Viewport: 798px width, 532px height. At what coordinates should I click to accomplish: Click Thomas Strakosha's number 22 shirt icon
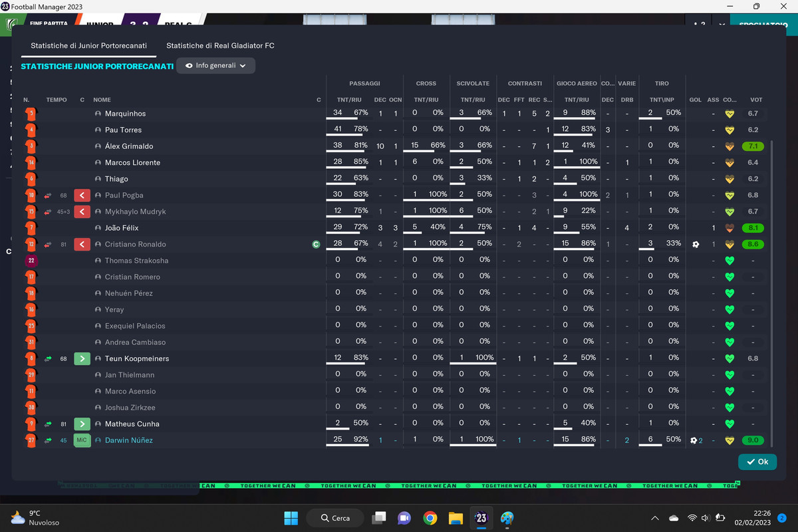(x=31, y=261)
